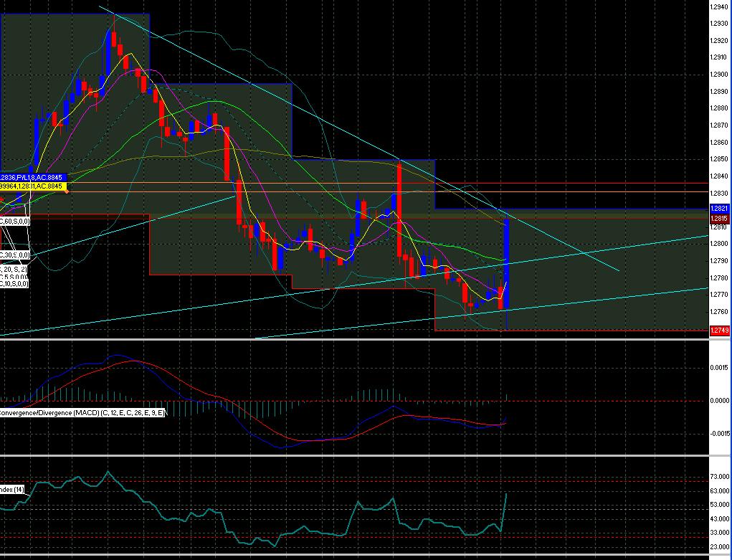The width and height of the screenshot is (732, 560).
Task: Click the 53.000 oscillator scale value
Action: tap(719, 504)
